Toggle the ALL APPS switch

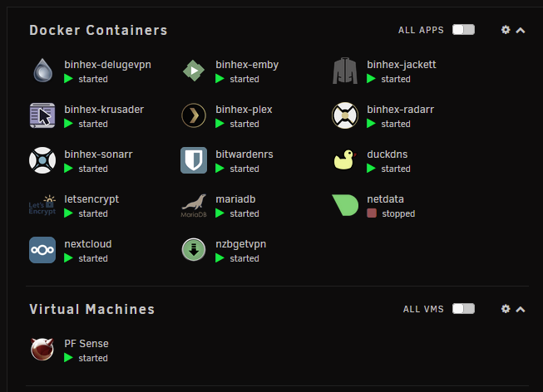click(463, 30)
